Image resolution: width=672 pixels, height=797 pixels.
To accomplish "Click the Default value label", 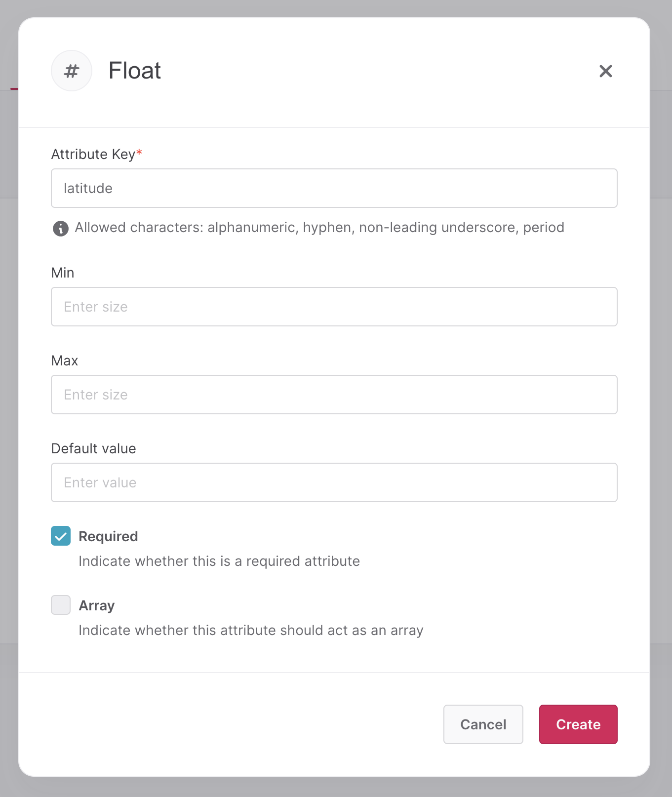I will point(93,449).
